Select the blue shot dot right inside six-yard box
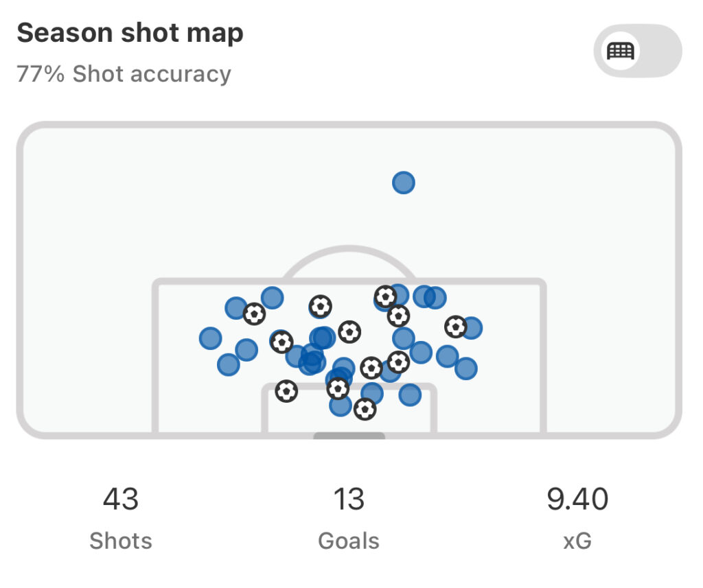703x588 pixels. click(x=410, y=395)
